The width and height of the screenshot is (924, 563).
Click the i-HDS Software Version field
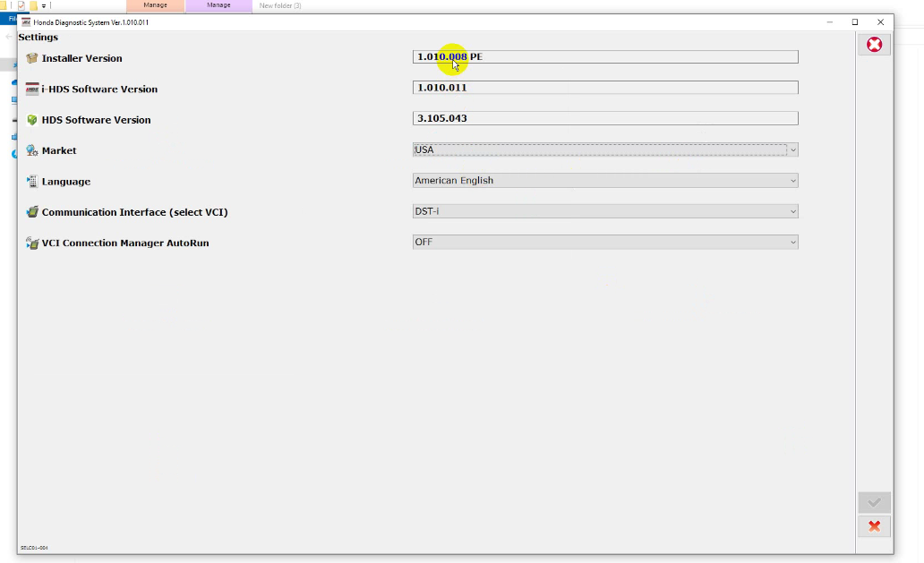pos(604,88)
